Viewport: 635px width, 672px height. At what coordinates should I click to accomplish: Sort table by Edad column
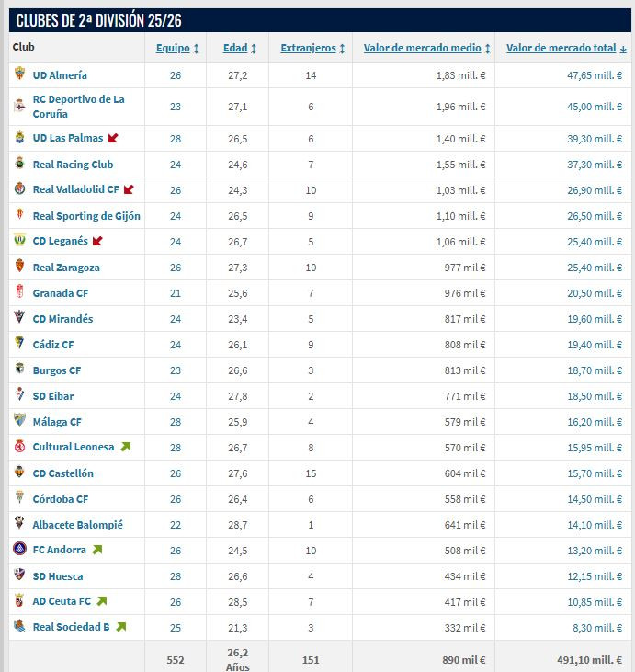tap(240, 48)
